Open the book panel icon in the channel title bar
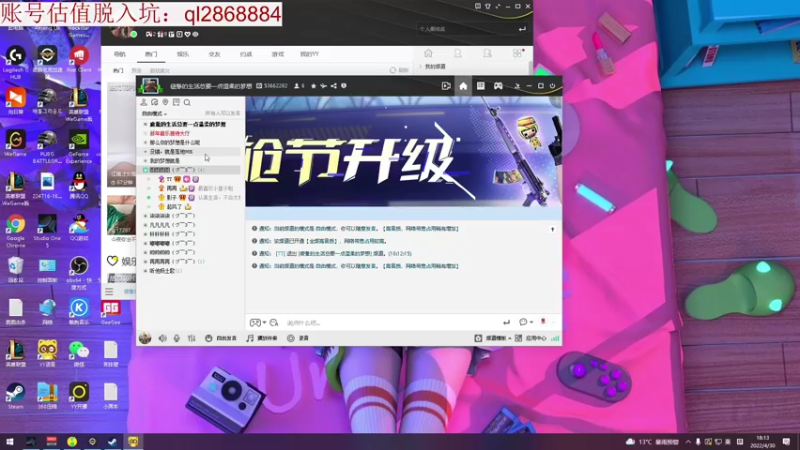The height and width of the screenshot is (450, 800). 481,86
